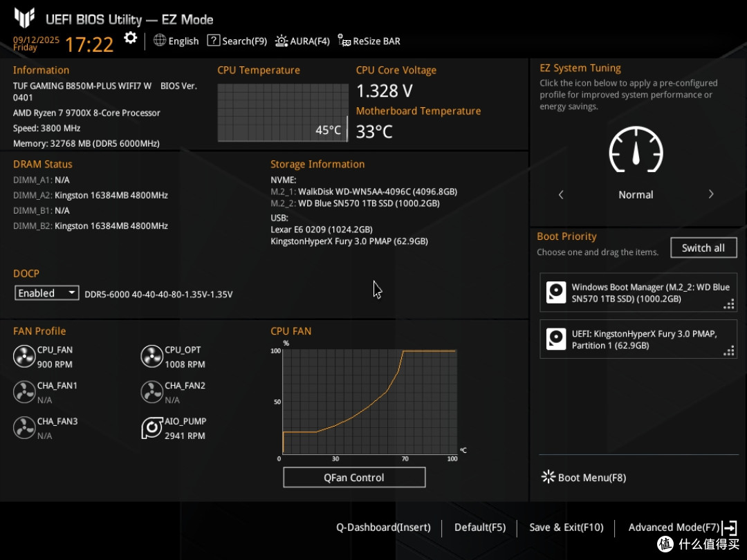
Task: Click the 1.328 V core voltage value
Action: [385, 91]
